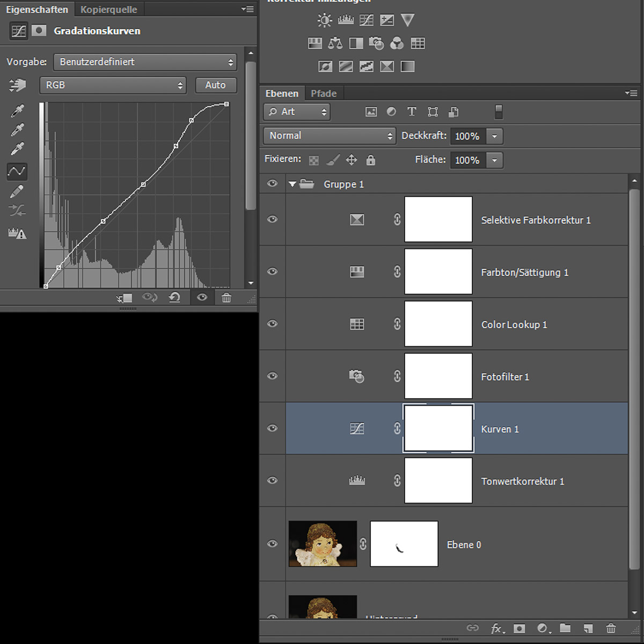Reset the curves adjustment to defaults
This screenshot has width=644, height=644.
(174, 297)
